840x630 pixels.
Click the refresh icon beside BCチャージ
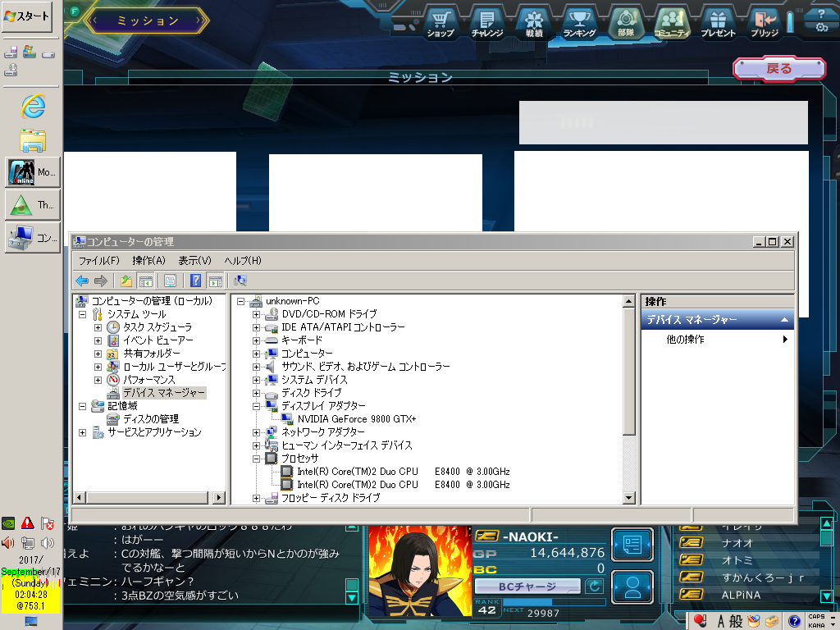[x=594, y=586]
